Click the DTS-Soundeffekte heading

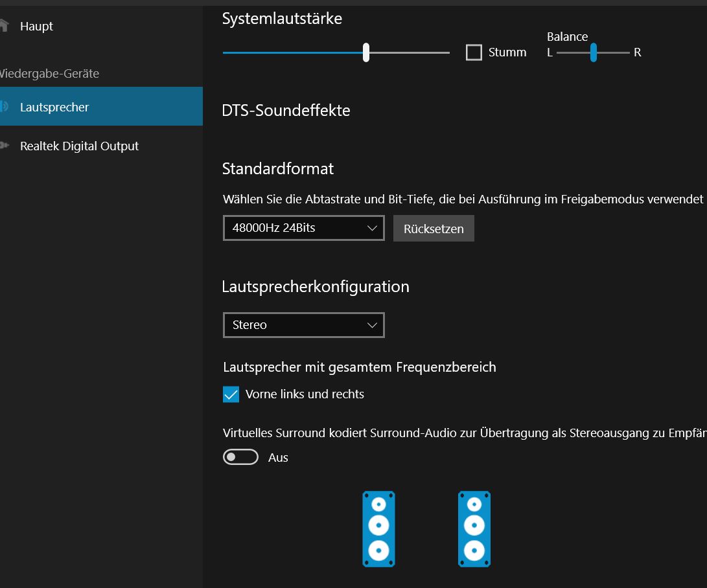coord(286,111)
